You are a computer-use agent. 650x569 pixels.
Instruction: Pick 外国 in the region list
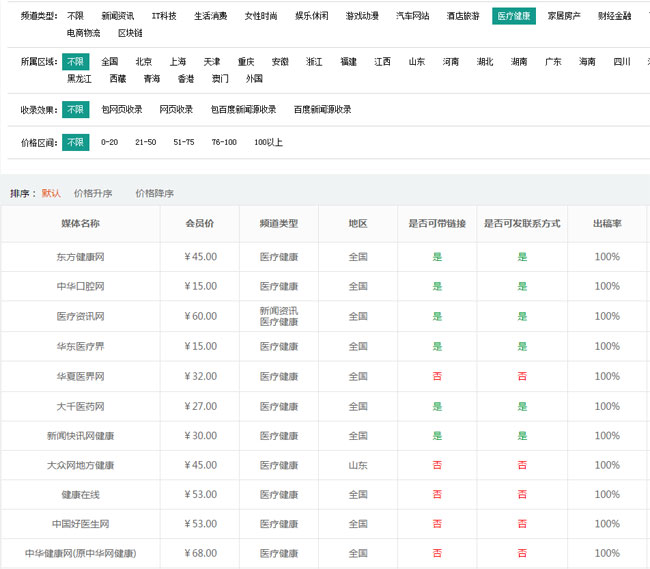pos(255,78)
